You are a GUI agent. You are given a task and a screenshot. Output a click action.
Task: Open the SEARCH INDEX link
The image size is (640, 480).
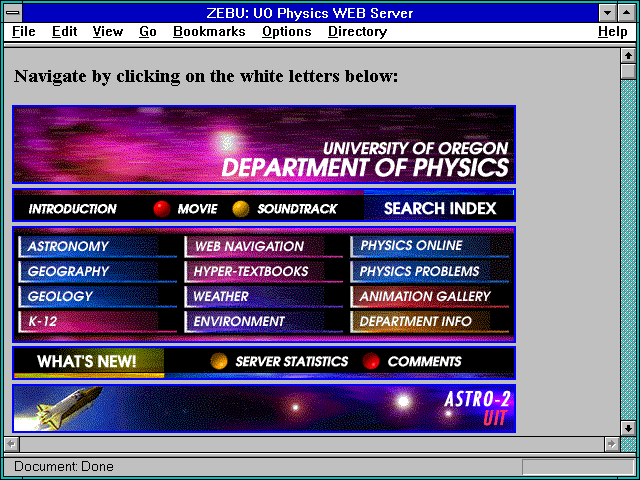[440, 209]
